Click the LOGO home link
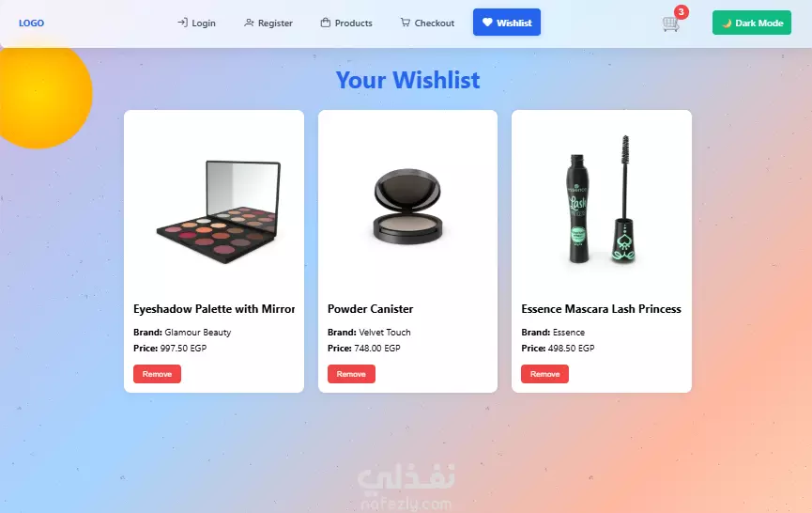Image resolution: width=812 pixels, height=513 pixels. (31, 23)
